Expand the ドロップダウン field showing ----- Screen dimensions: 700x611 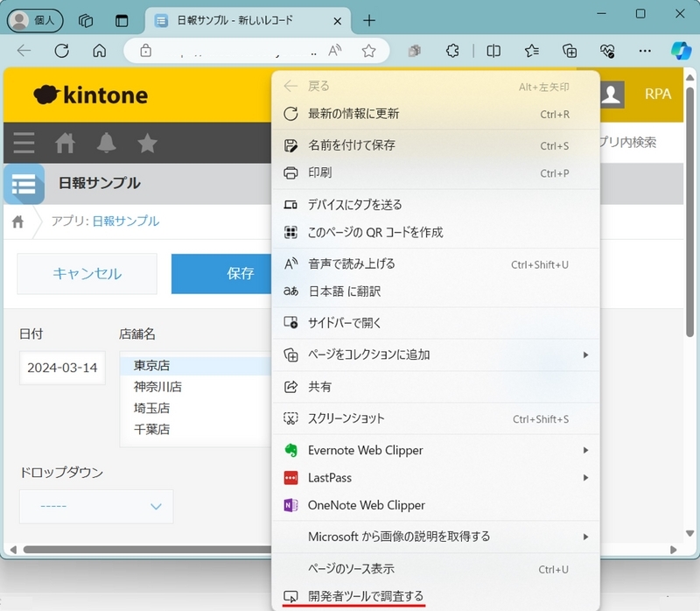[x=96, y=506]
